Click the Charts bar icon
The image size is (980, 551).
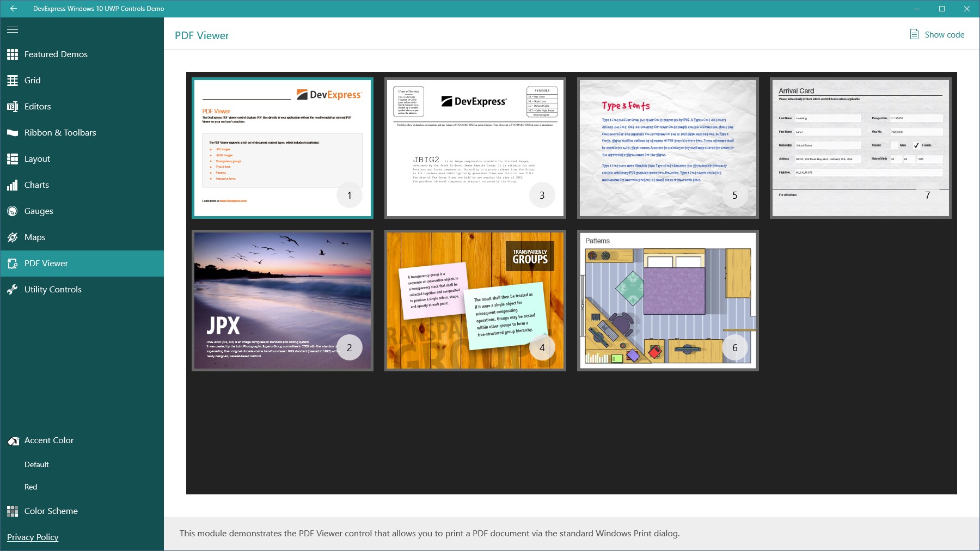(13, 185)
